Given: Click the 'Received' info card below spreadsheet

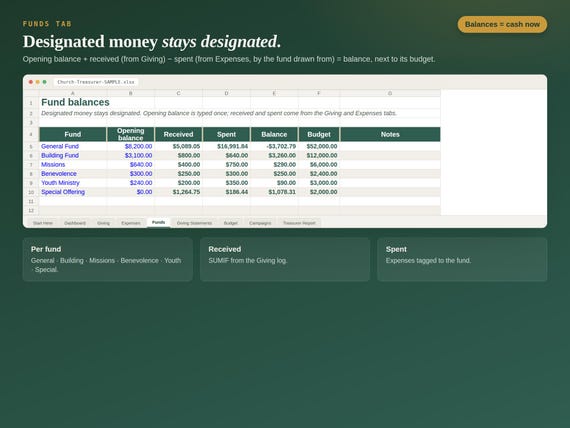Looking at the screenshot, I should point(285,259).
